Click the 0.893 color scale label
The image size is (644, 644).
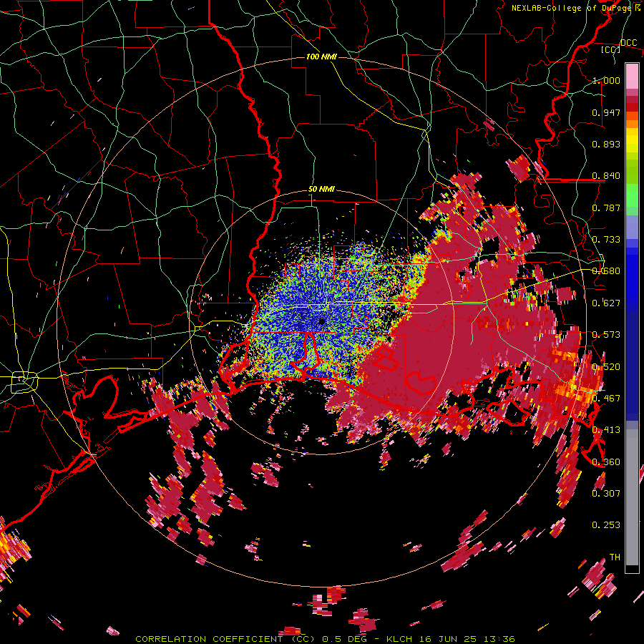(x=606, y=144)
